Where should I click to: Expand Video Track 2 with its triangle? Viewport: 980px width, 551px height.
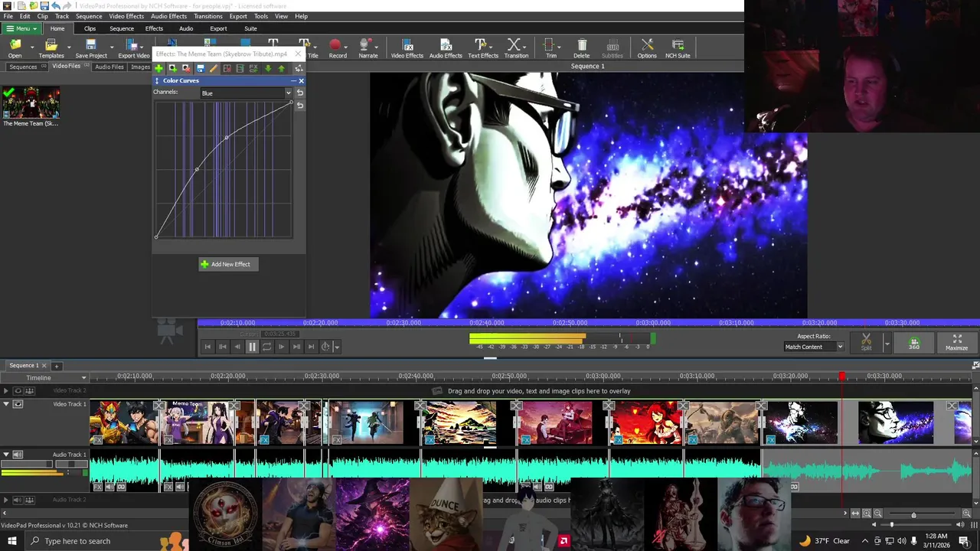pos(6,391)
